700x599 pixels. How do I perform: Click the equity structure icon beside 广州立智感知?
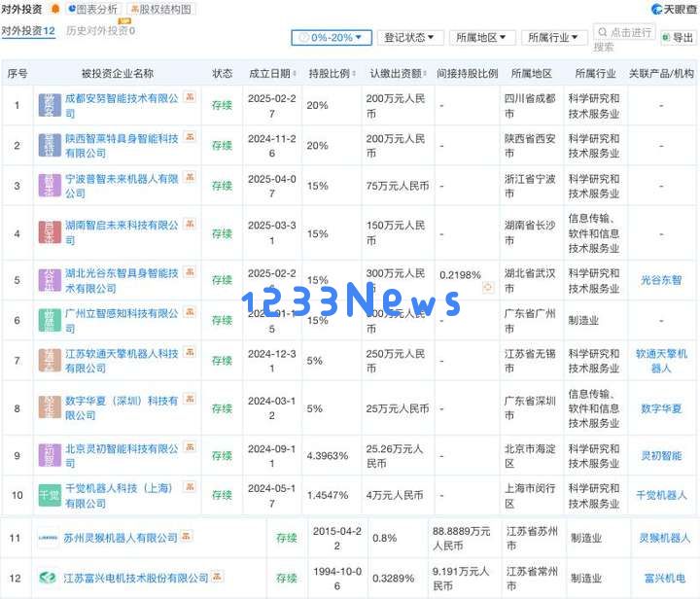(191, 312)
